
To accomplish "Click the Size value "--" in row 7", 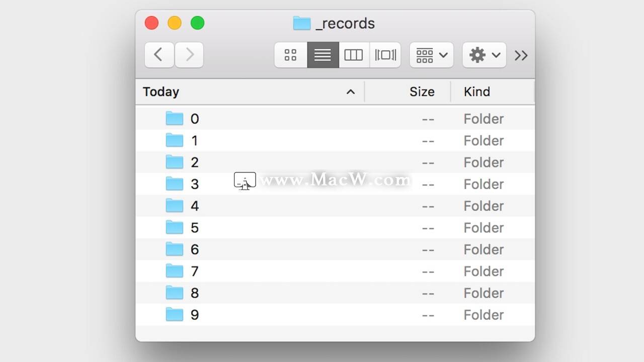I will coord(428,271).
